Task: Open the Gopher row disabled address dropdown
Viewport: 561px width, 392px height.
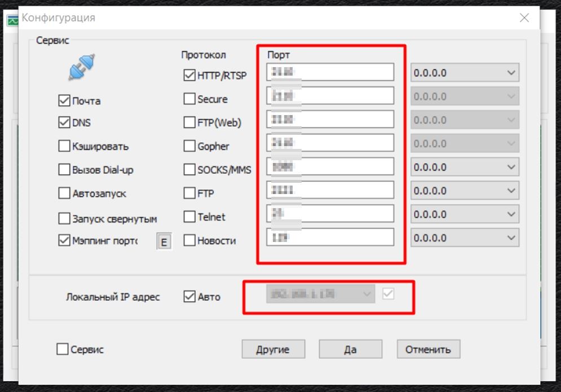Action: [465, 144]
